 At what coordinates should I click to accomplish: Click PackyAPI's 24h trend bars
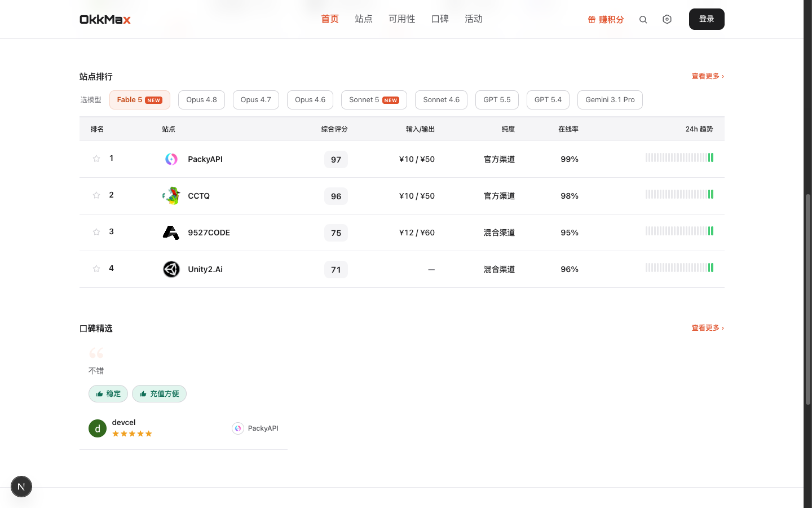pos(679,157)
